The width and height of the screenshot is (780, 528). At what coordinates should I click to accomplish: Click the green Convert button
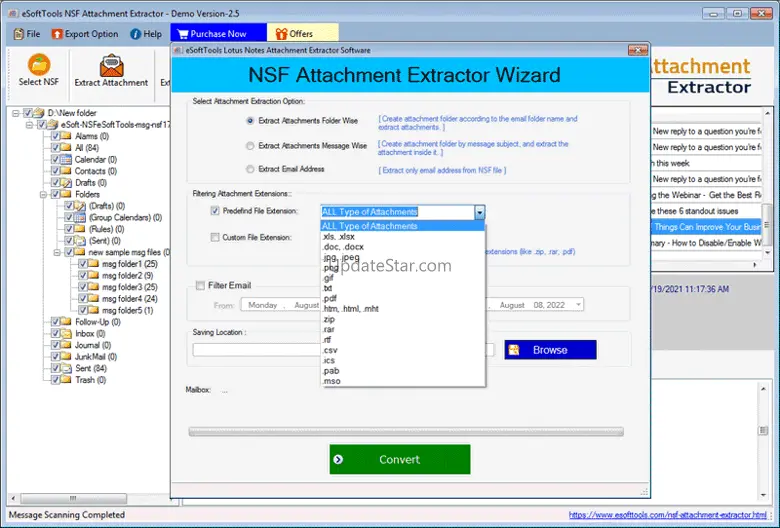pos(399,459)
